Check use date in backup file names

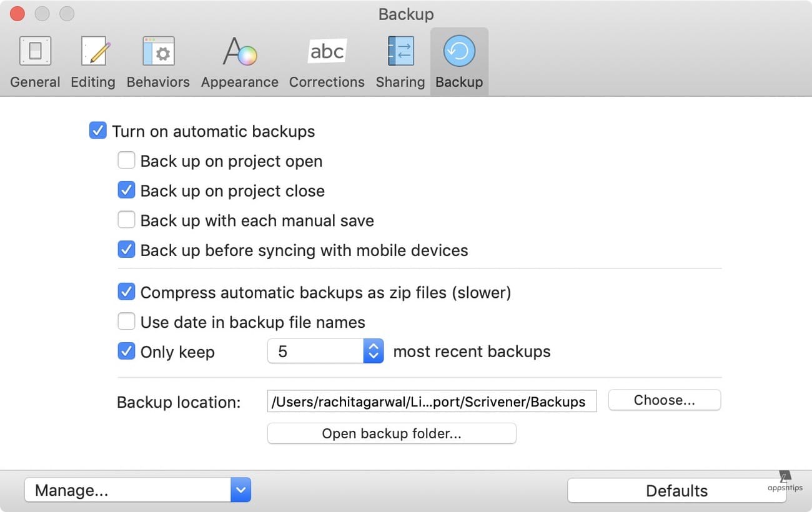click(127, 321)
